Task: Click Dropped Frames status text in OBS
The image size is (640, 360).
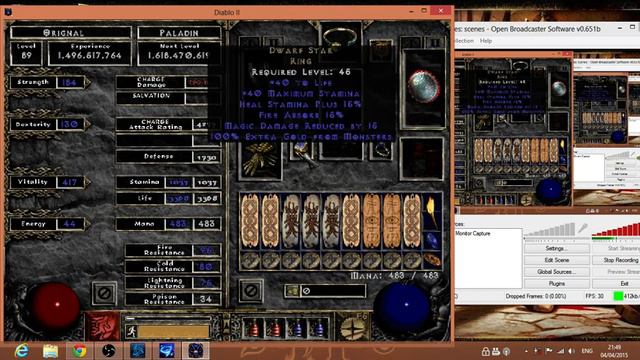Action: pos(536,296)
